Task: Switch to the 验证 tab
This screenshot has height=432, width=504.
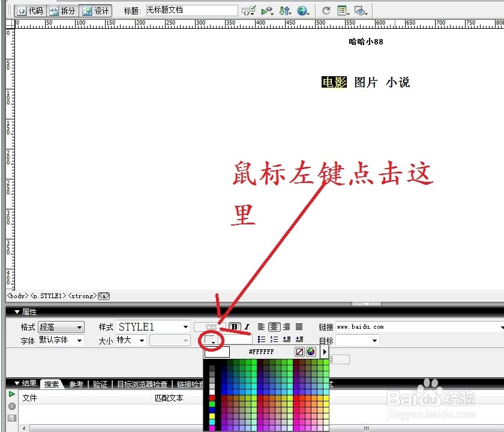Action: click(x=100, y=385)
